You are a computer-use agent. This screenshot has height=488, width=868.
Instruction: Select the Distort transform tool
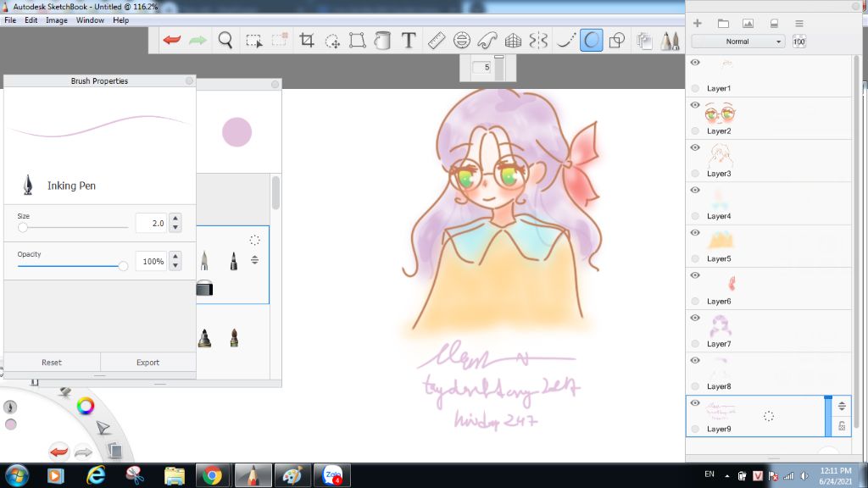pos(357,40)
